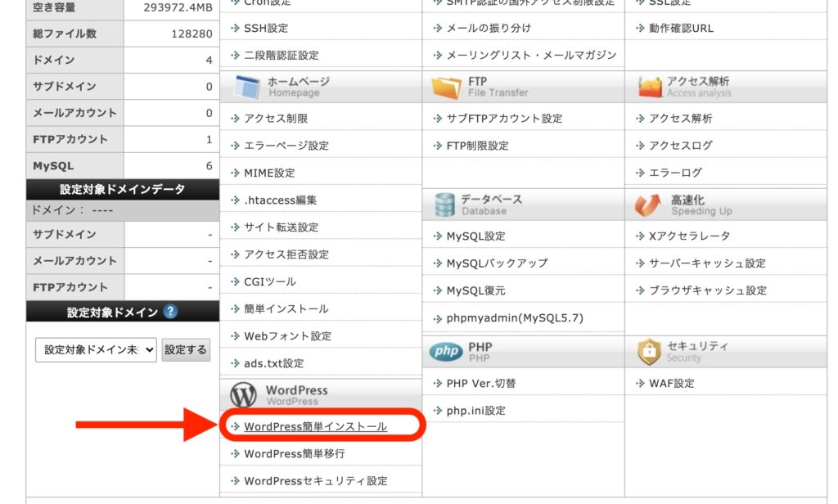Image resolution: width=838 pixels, height=504 pixels.
Task: Open アクセス制限 link
Action: [276, 119]
